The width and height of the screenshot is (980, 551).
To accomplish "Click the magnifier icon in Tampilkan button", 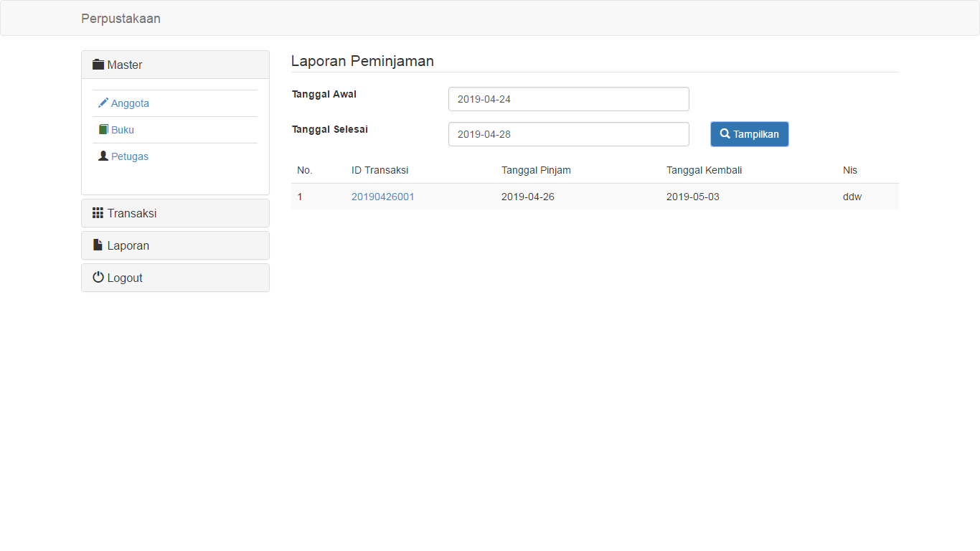I will click(x=725, y=134).
